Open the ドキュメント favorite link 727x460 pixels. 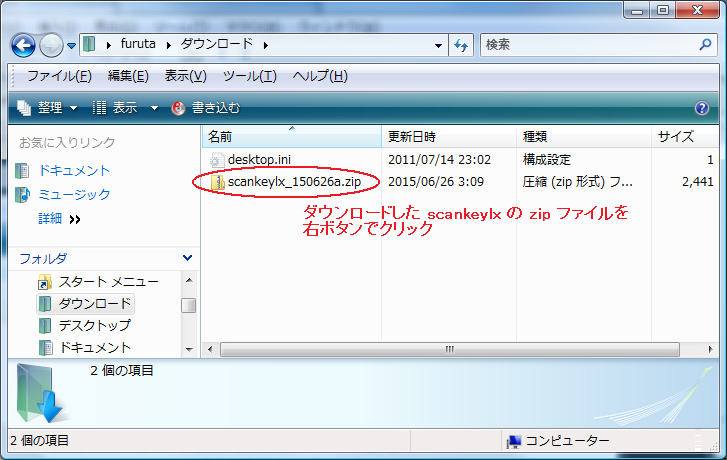coord(74,171)
